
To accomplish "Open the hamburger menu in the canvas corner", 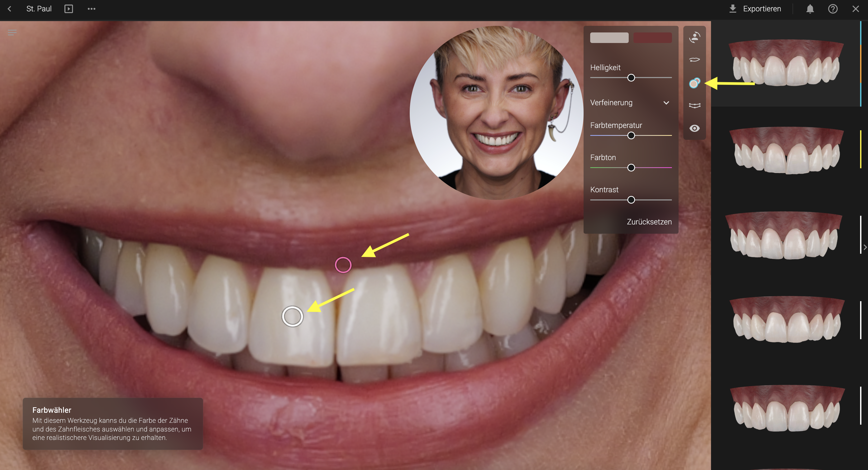I will 12,33.
